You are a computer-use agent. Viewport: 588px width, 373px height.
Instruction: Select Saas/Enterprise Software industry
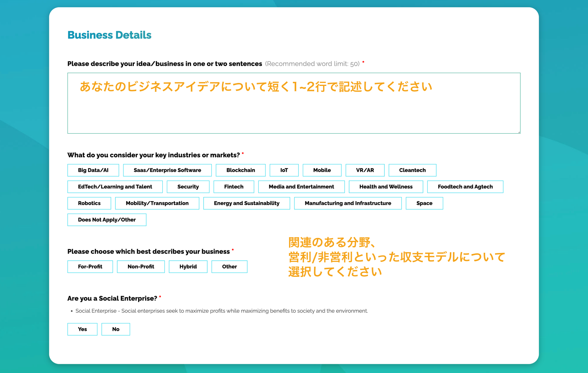(167, 170)
